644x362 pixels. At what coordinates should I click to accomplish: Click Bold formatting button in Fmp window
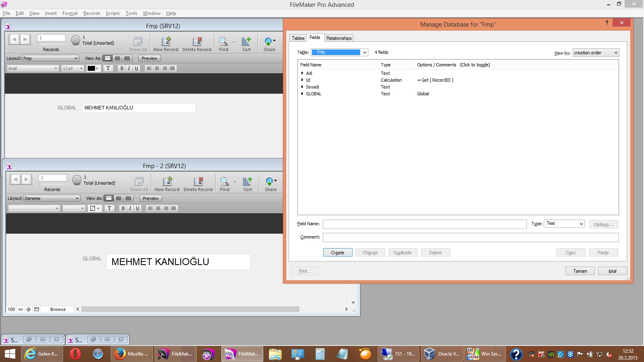(122, 68)
